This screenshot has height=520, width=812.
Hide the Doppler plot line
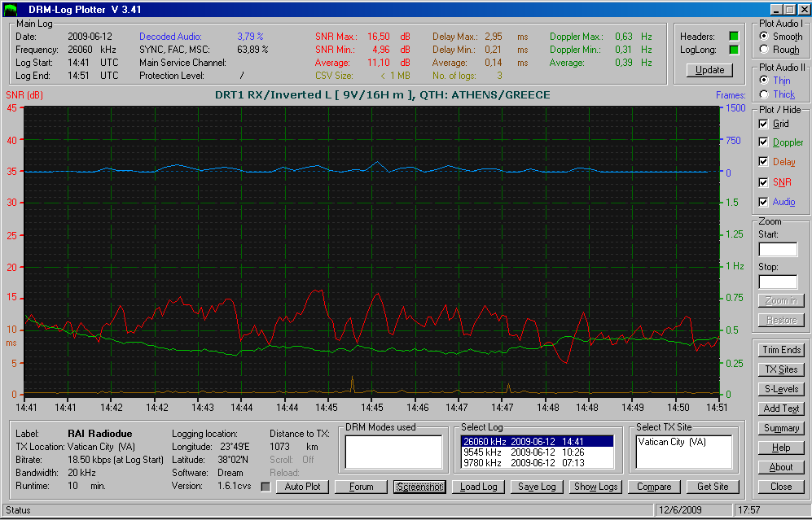click(763, 142)
